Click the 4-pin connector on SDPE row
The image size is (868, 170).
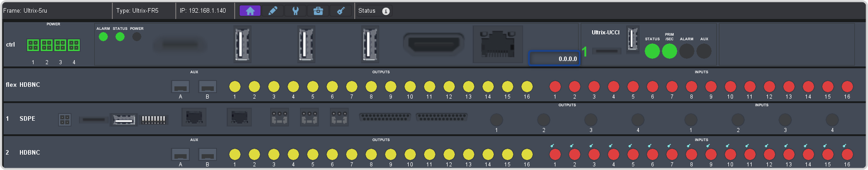click(x=65, y=120)
